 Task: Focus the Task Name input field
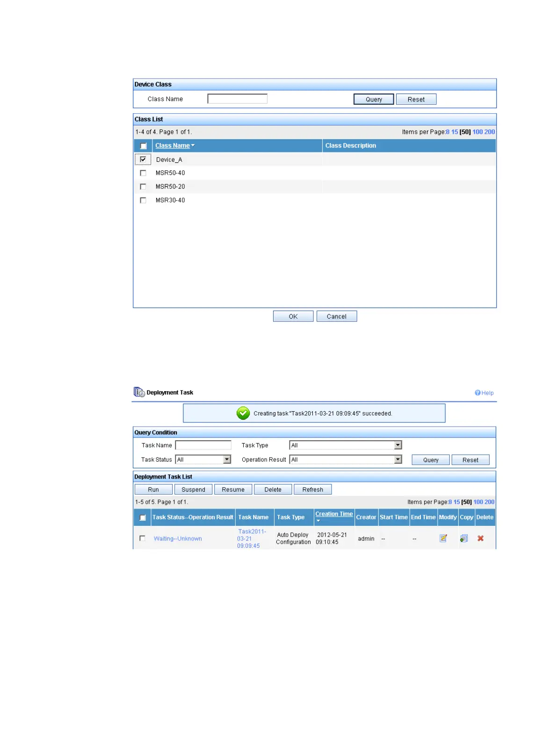point(203,445)
